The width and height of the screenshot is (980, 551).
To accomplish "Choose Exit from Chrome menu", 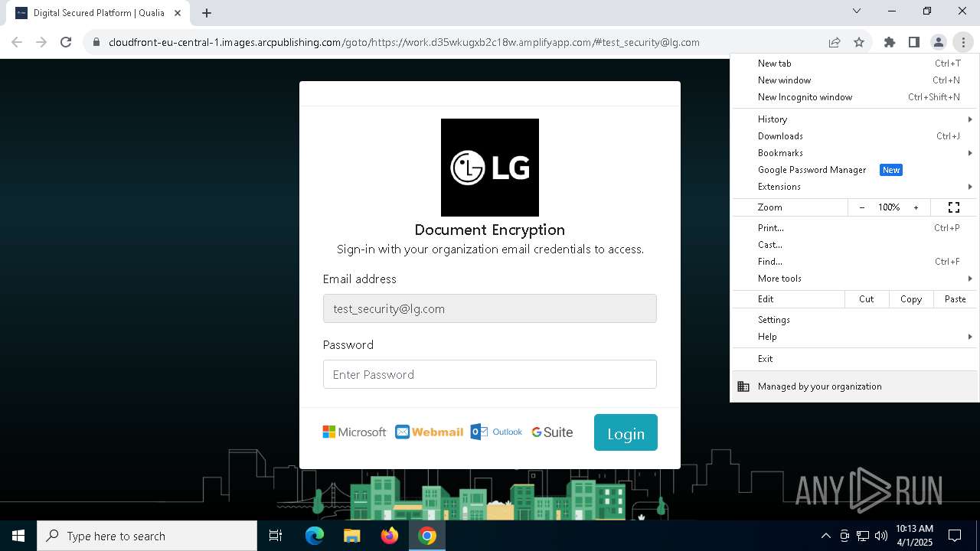I will point(855,359).
